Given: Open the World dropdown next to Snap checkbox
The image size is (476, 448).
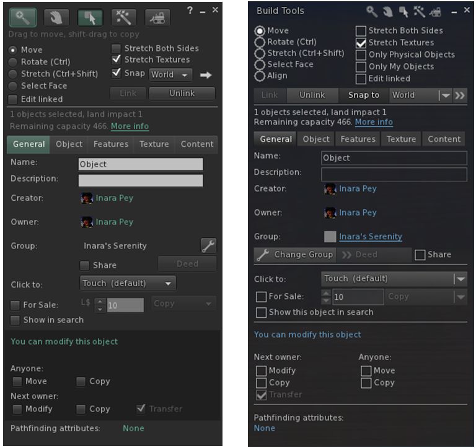Looking at the screenshot, I should (170, 74).
